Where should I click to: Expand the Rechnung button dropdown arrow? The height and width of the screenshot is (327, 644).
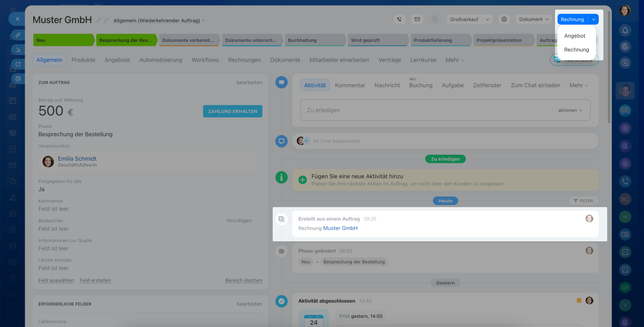click(x=594, y=19)
